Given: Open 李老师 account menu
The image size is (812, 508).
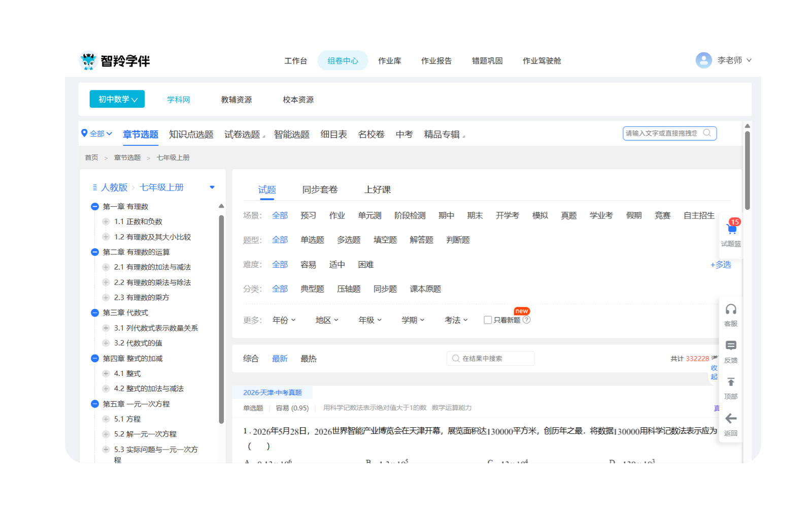Looking at the screenshot, I should click(x=734, y=60).
